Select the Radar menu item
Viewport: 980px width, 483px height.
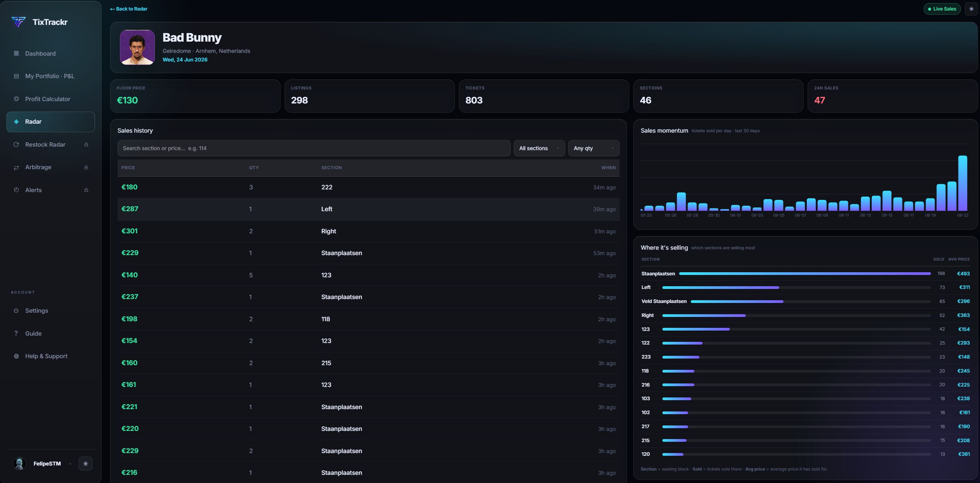coord(51,122)
